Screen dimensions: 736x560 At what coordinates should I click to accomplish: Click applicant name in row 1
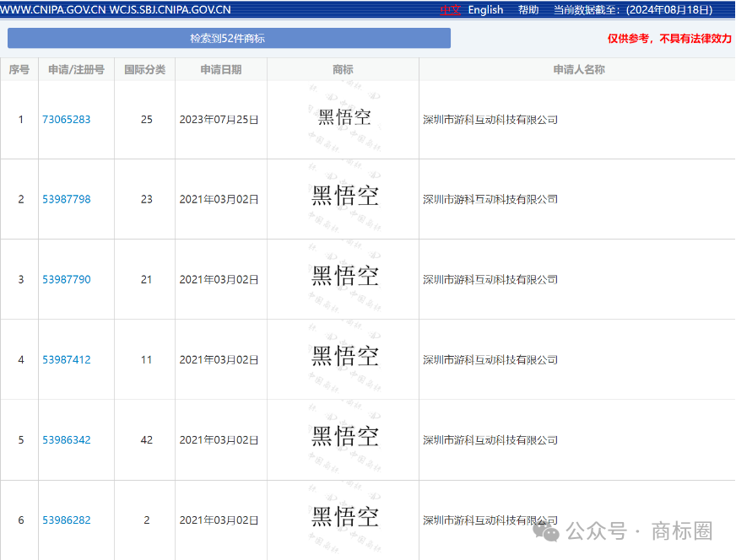[490, 120]
